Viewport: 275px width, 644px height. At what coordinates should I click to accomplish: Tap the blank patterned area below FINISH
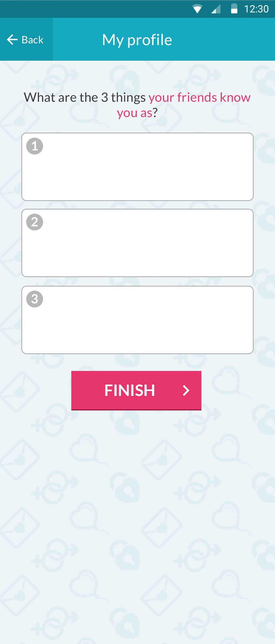[x=137, y=510]
